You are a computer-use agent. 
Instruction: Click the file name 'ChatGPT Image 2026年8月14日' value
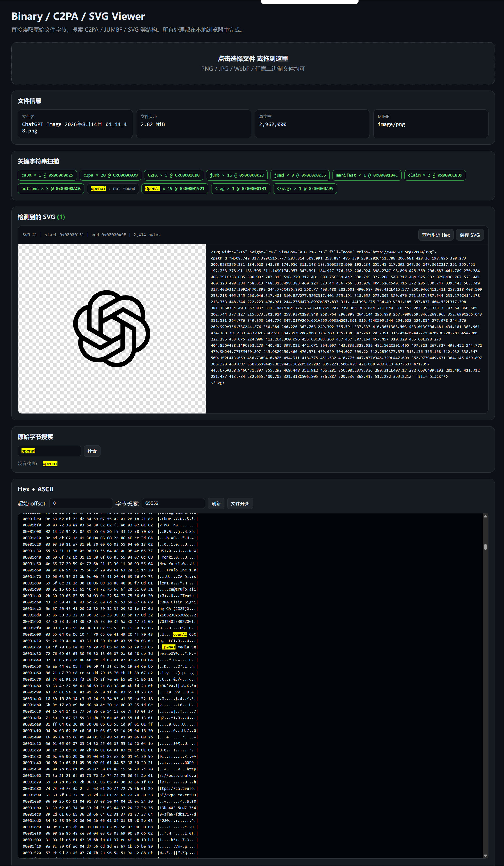click(75, 128)
